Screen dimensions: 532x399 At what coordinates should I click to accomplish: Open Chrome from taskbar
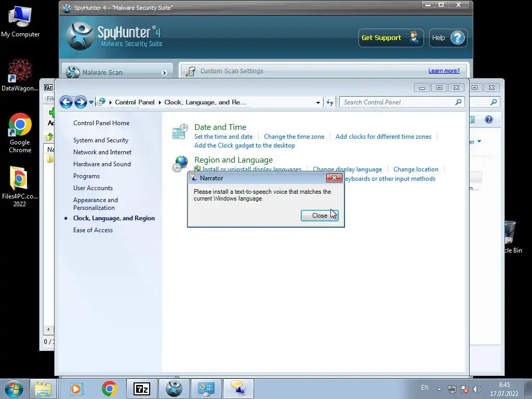tap(109, 389)
